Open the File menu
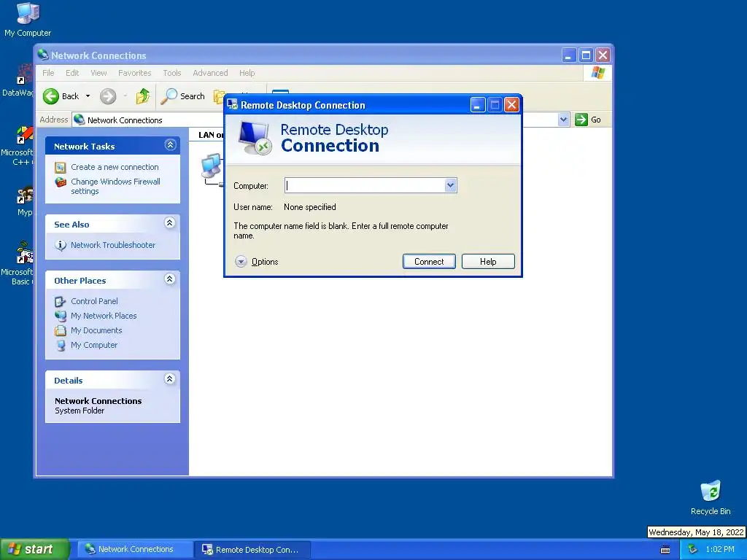 [x=48, y=73]
